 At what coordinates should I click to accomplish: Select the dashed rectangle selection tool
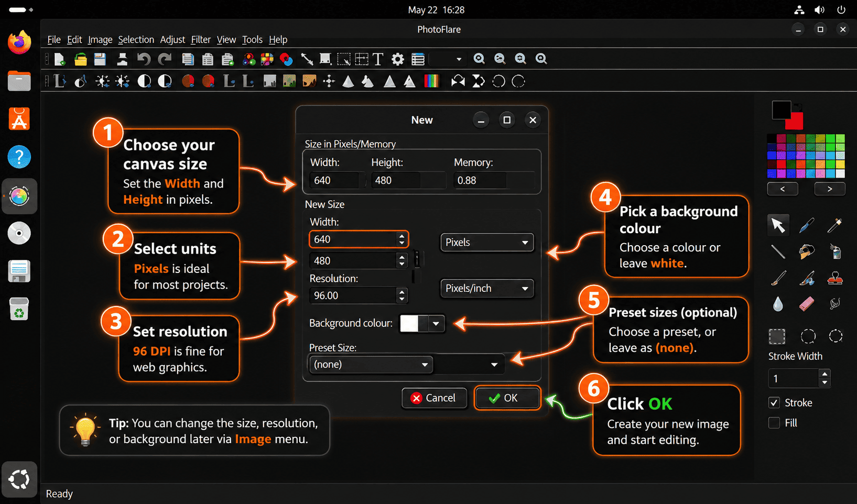point(777,336)
